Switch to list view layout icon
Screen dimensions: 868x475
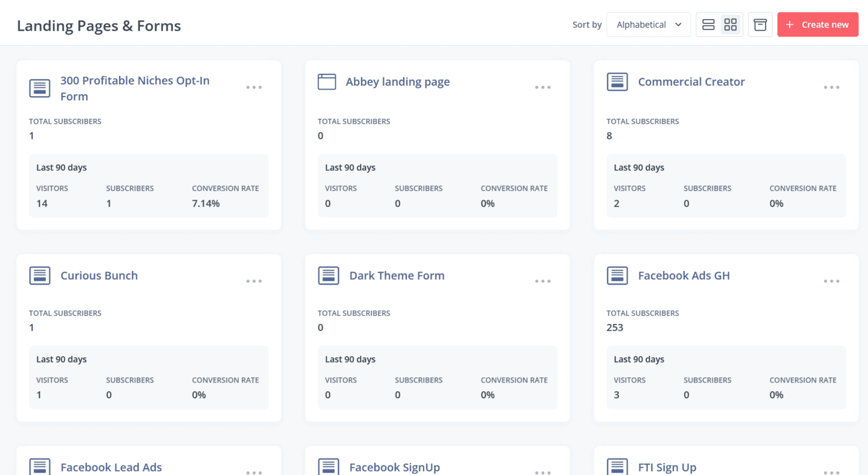(708, 25)
